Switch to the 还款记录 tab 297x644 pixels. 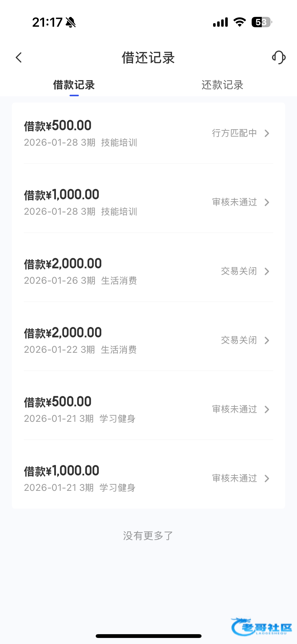(x=222, y=85)
